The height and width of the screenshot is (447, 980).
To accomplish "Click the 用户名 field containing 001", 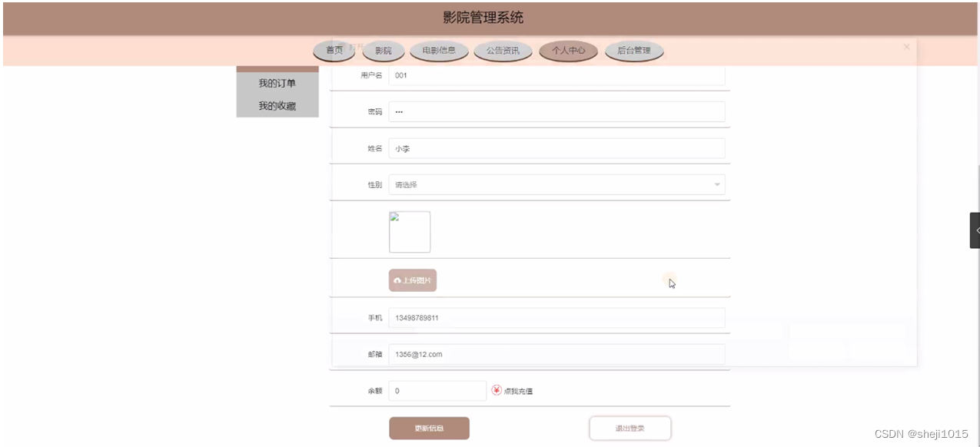I will 556,75.
